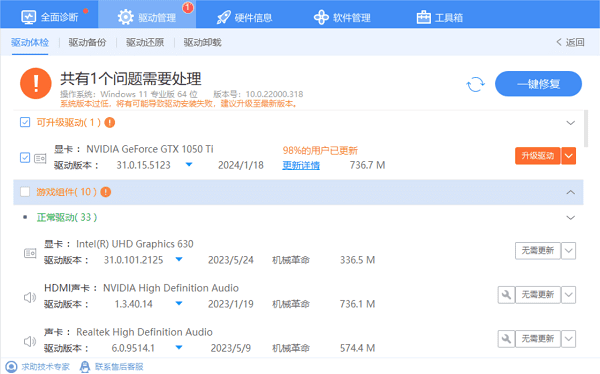Click 无需更新 for Realtek High Definition Audio

click(x=538, y=339)
